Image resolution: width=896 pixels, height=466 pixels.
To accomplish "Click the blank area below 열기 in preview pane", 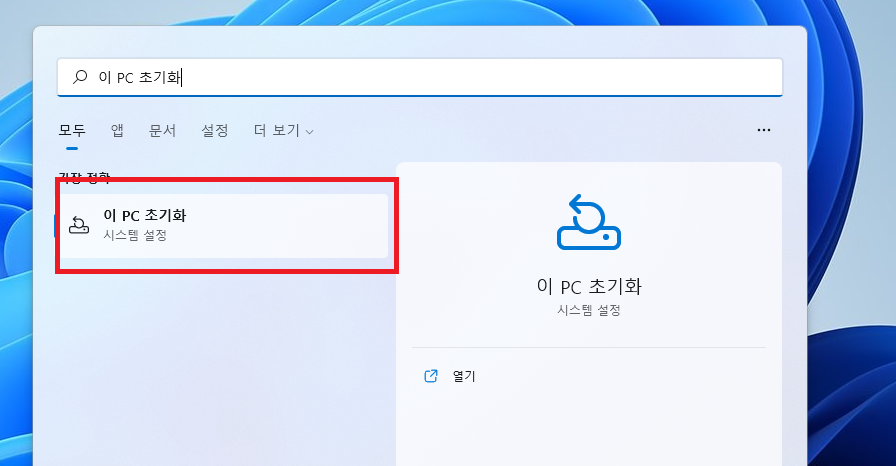I will 588,430.
